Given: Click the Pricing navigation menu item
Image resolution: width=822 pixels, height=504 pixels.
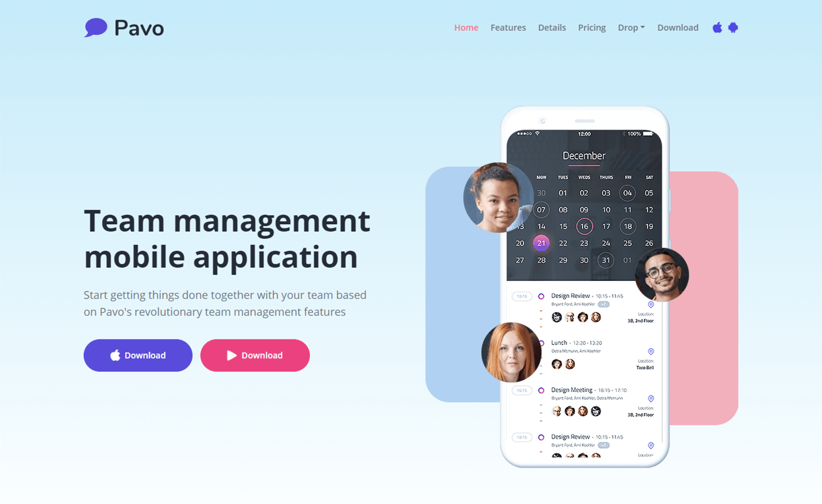Looking at the screenshot, I should tap(592, 27).
